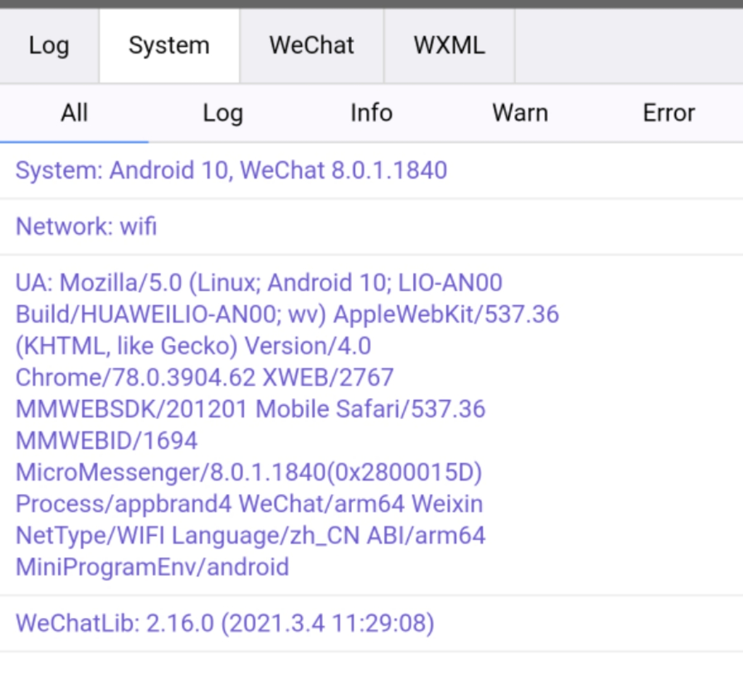Click the 'UA: Mozilla/5.0' user agent entry
This screenshot has width=743, height=700.
pos(371,425)
